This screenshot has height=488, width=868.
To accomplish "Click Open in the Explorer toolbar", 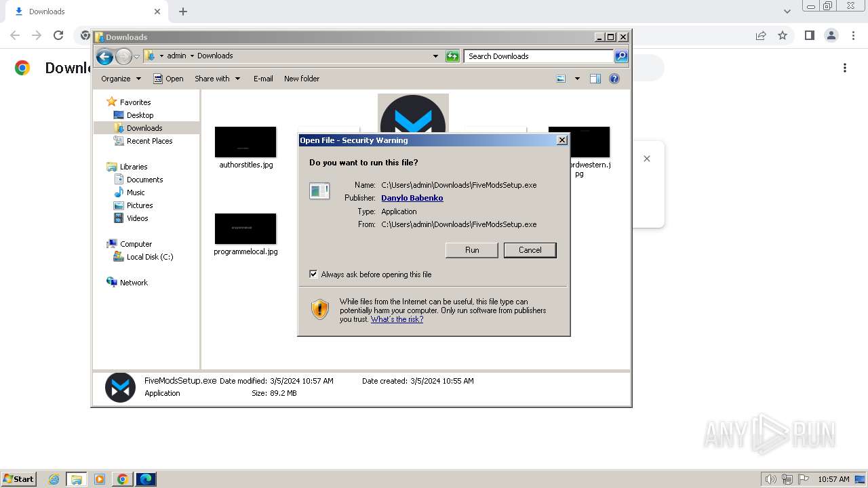I will [x=168, y=79].
